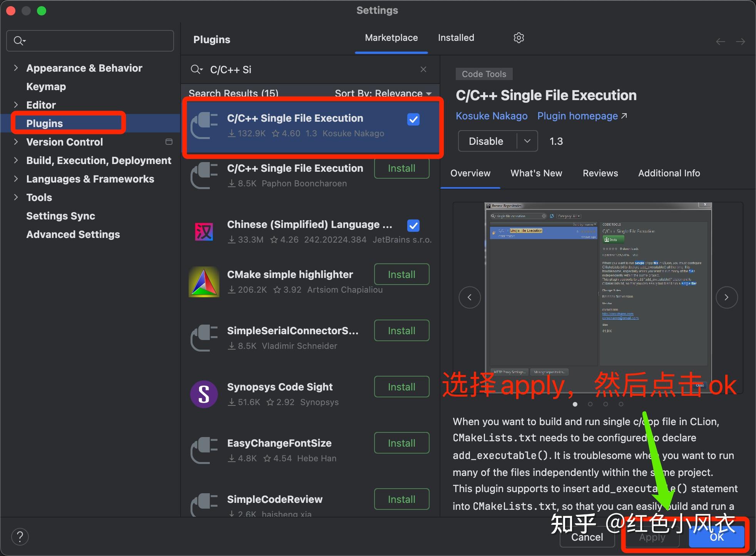The height and width of the screenshot is (556, 756).
Task: Show previous plugin screenshot arrow
Action: pos(470,297)
